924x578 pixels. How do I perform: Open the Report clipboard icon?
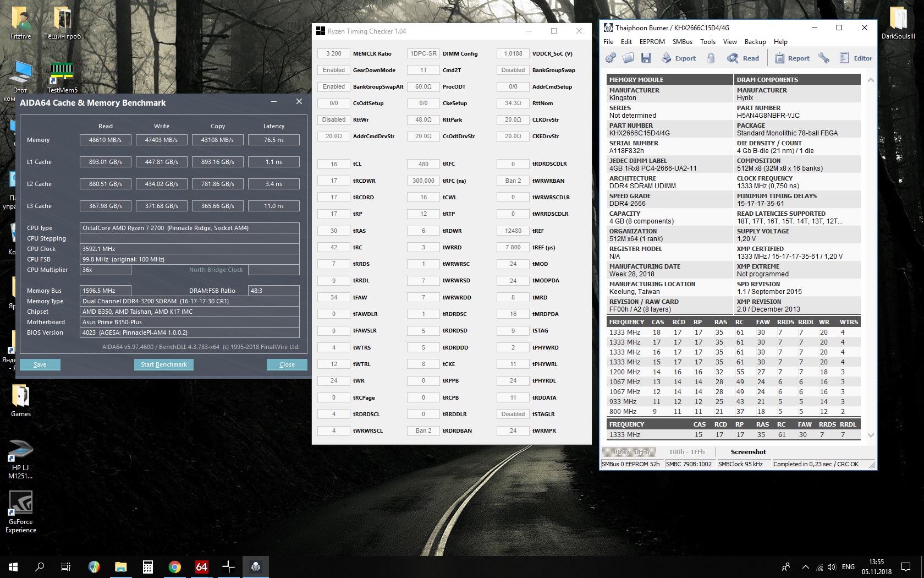click(779, 58)
